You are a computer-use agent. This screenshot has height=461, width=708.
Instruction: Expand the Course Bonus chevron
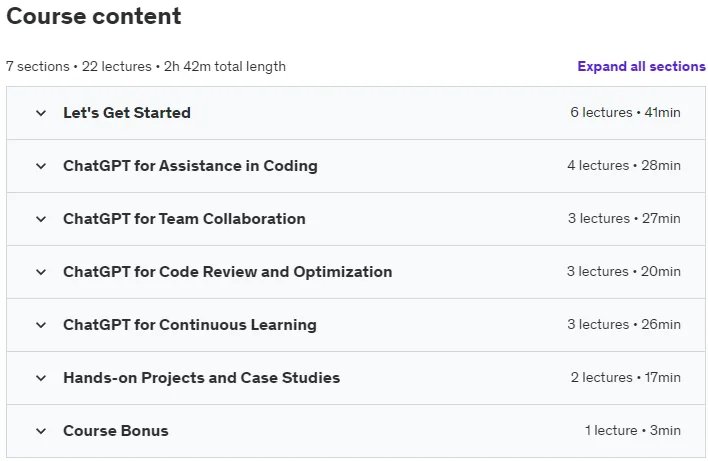(x=41, y=431)
